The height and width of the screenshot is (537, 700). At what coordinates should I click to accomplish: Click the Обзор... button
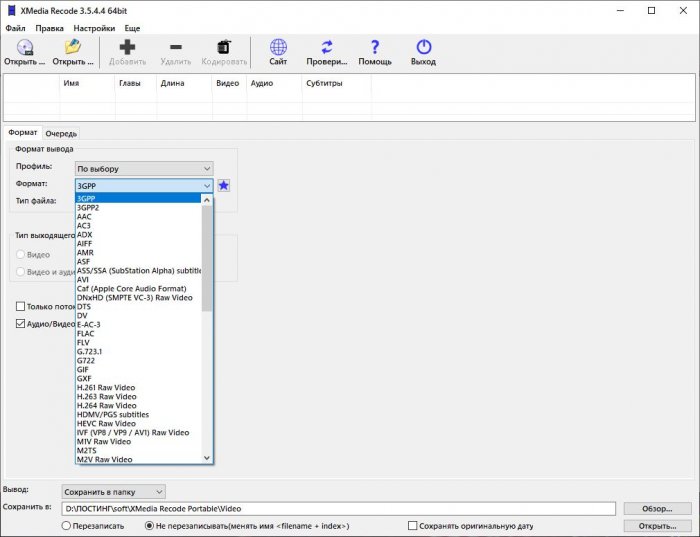click(x=657, y=508)
